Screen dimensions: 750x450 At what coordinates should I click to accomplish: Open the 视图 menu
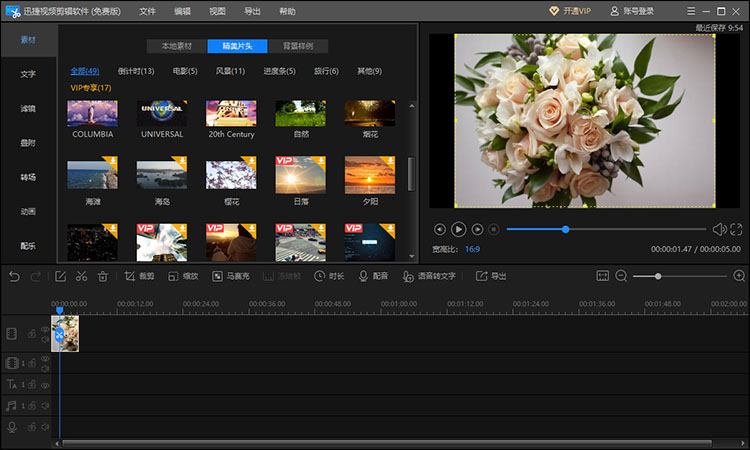[217, 11]
